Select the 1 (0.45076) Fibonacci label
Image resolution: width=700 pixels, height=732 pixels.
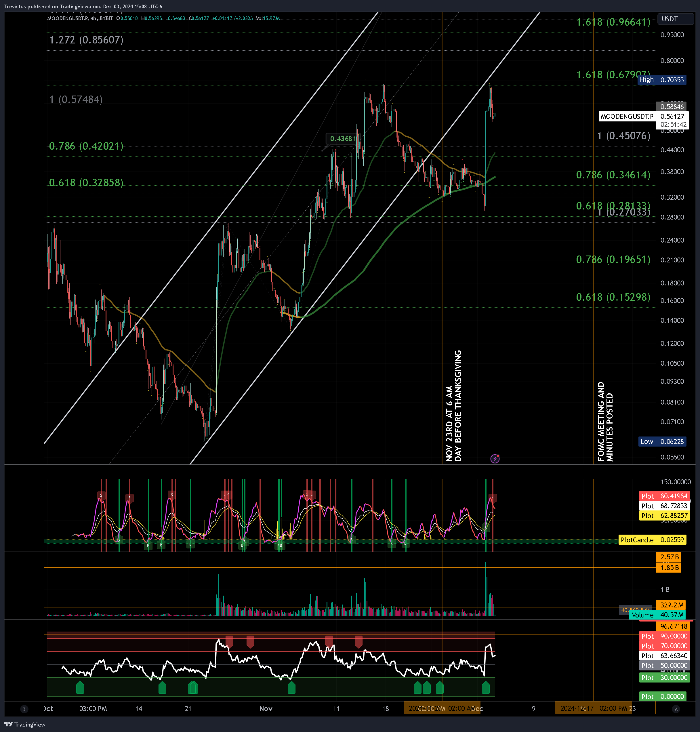click(623, 136)
